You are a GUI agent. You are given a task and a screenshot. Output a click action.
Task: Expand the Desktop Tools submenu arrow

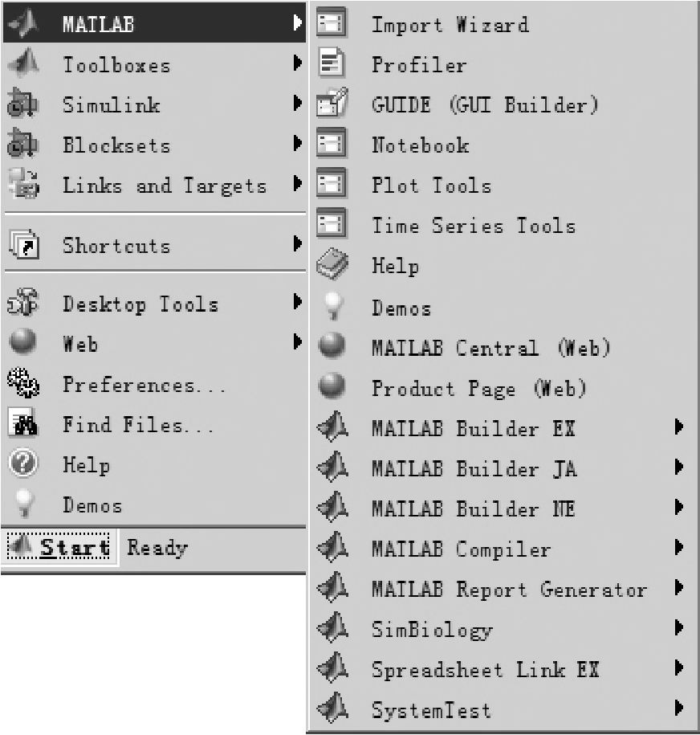coord(298,304)
